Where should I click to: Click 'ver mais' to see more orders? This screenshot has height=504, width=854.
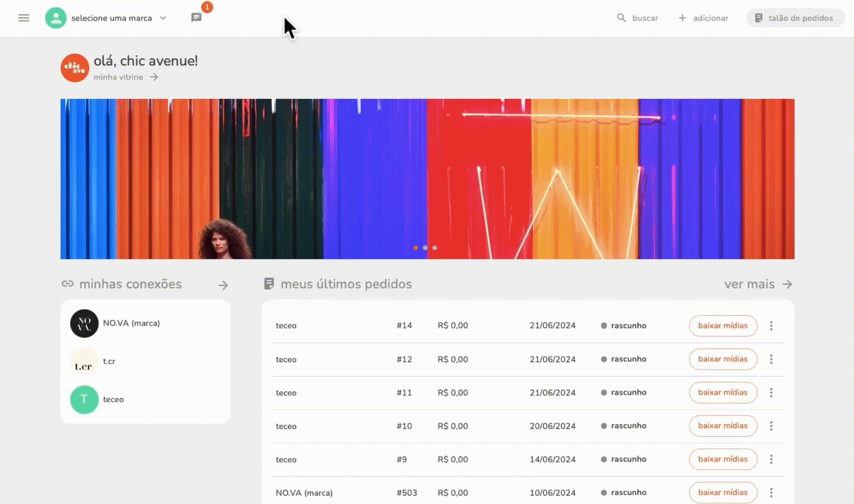click(x=758, y=284)
